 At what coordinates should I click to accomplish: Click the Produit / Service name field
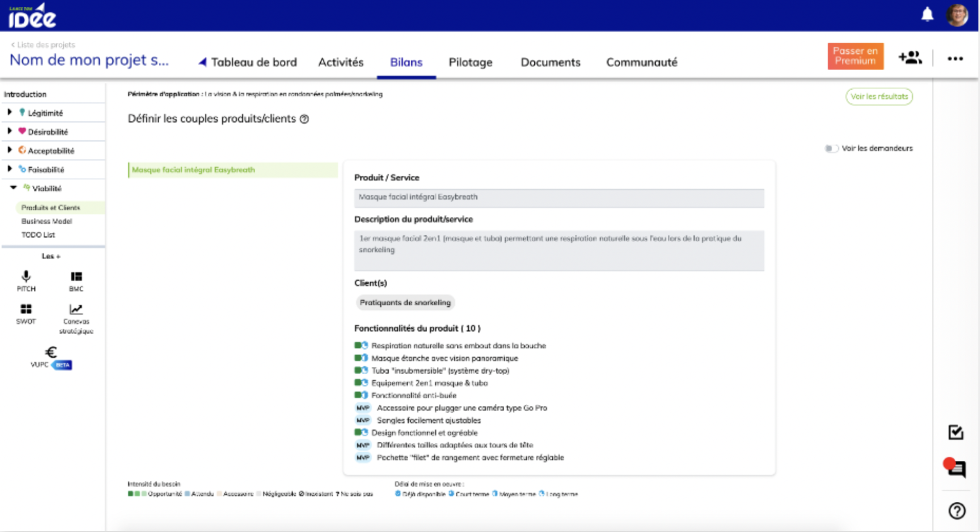(x=559, y=197)
